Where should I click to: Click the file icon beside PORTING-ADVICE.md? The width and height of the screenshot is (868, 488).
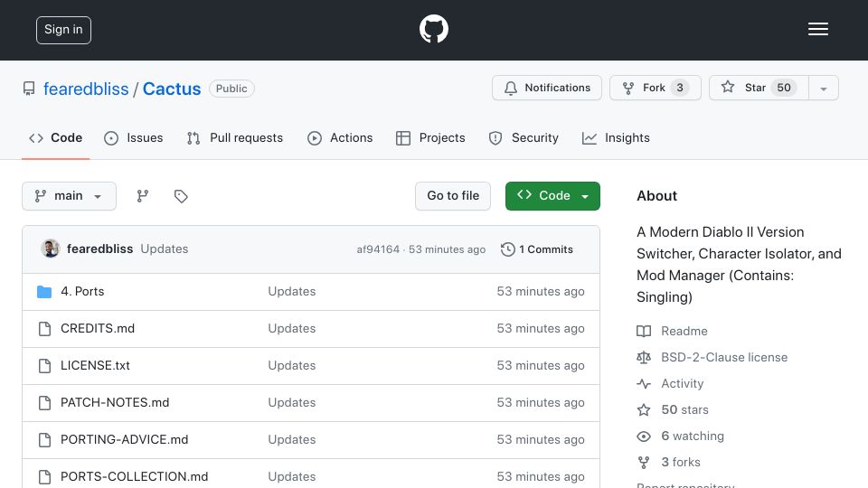click(45, 440)
